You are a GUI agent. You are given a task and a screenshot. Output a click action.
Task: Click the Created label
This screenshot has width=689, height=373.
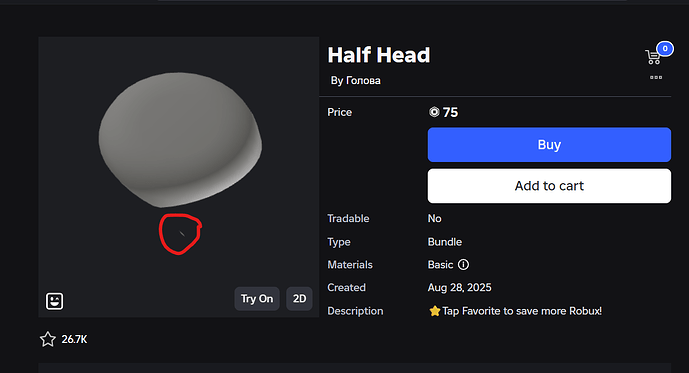point(346,287)
